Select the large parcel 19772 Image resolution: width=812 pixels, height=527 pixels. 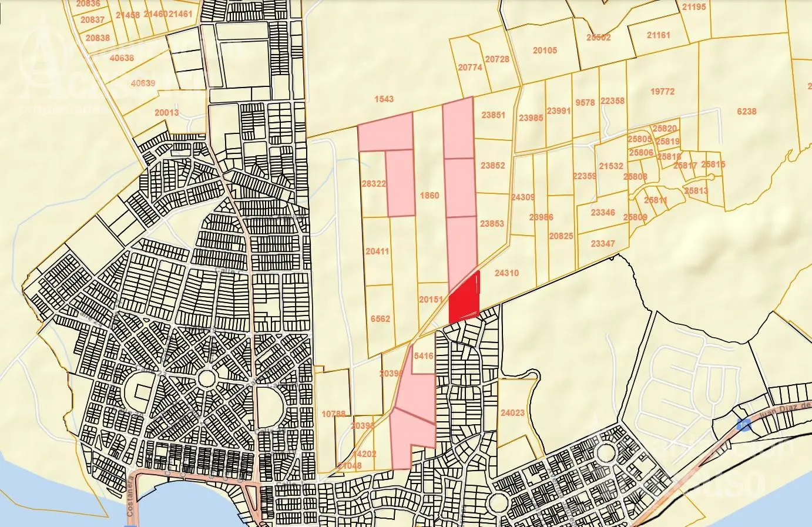tap(663, 92)
